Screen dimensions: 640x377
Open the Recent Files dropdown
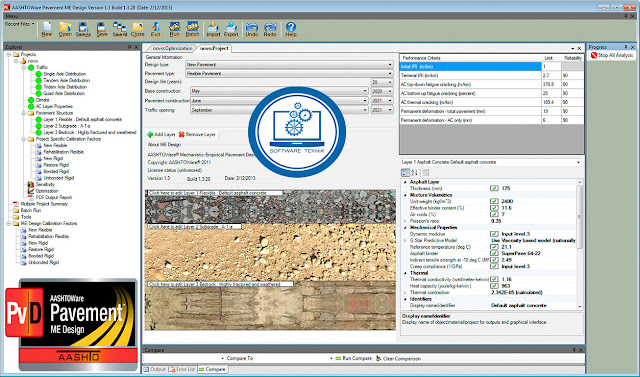pyautogui.click(x=20, y=24)
